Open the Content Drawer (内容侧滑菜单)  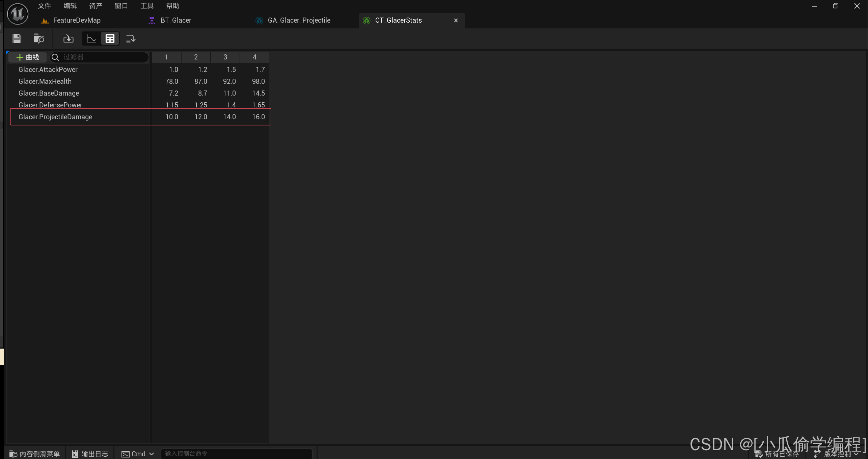pos(34,454)
